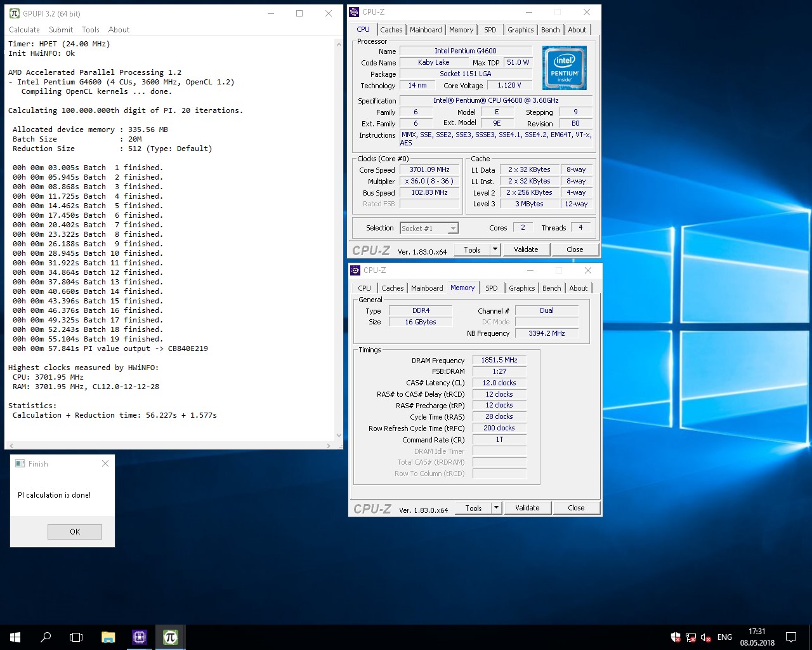Viewport: 812px width, 650px height.
Task: Click GPUPI vertical scrollbar down arrow
Action: click(339, 435)
